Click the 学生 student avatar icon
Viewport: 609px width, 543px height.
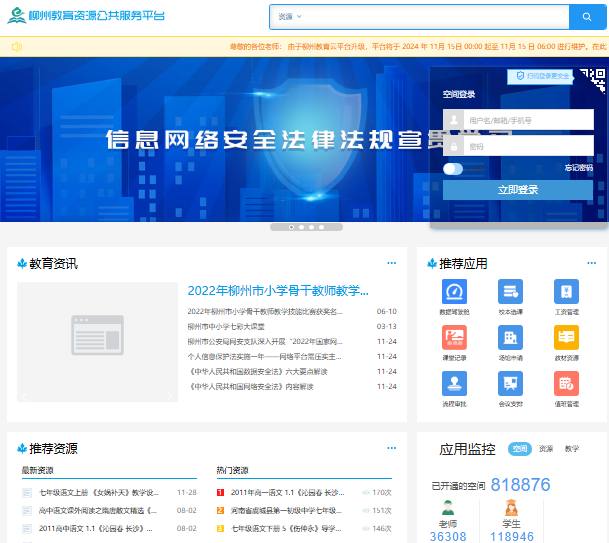click(x=511, y=507)
